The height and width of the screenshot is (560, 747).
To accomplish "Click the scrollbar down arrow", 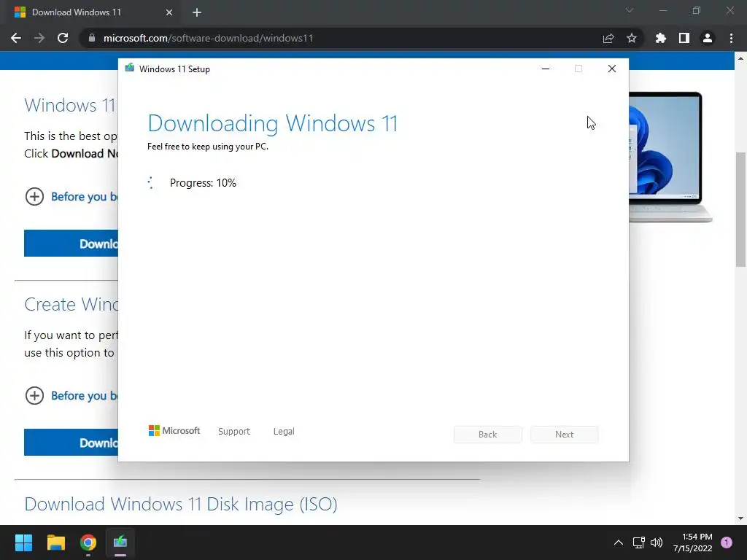I will pos(740,518).
